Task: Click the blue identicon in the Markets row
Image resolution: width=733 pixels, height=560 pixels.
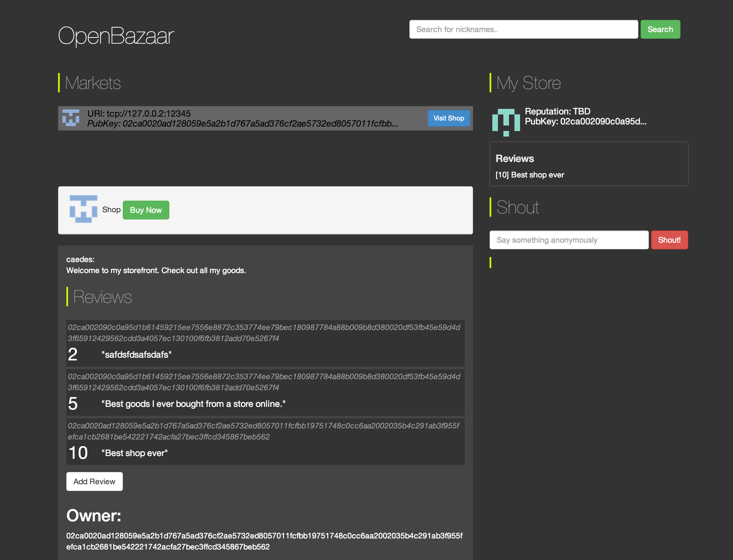Action: 71,118
